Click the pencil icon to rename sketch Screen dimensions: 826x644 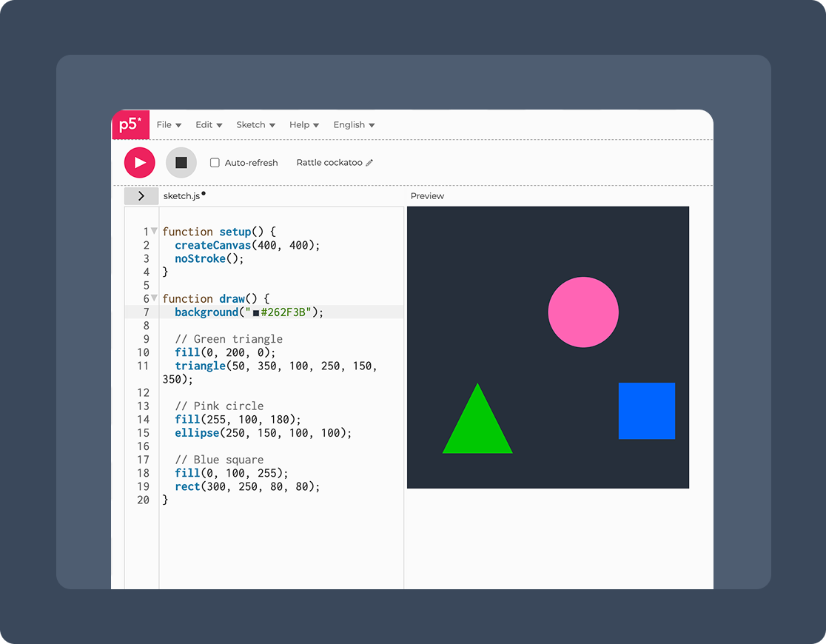(x=369, y=163)
